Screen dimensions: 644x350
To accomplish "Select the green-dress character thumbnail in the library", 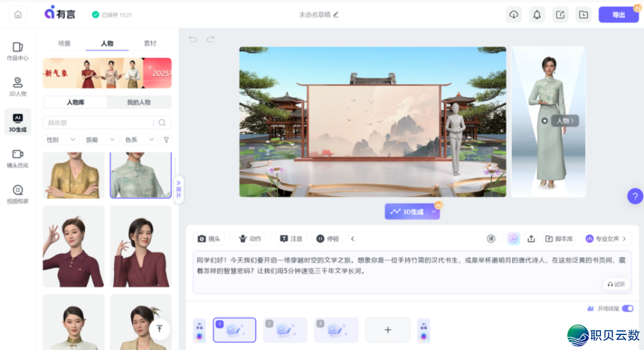I will (x=140, y=174).
